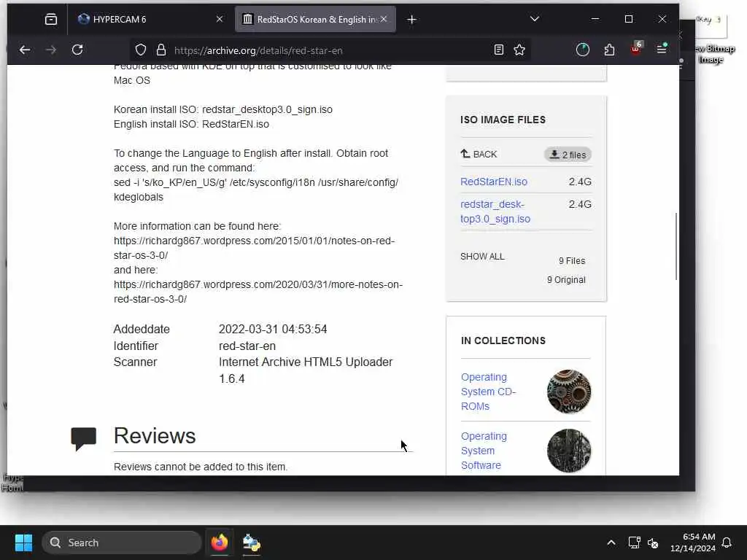Open the notification bell icon
This screenshot has height=560, width=747.
click(x=727, y=542)
